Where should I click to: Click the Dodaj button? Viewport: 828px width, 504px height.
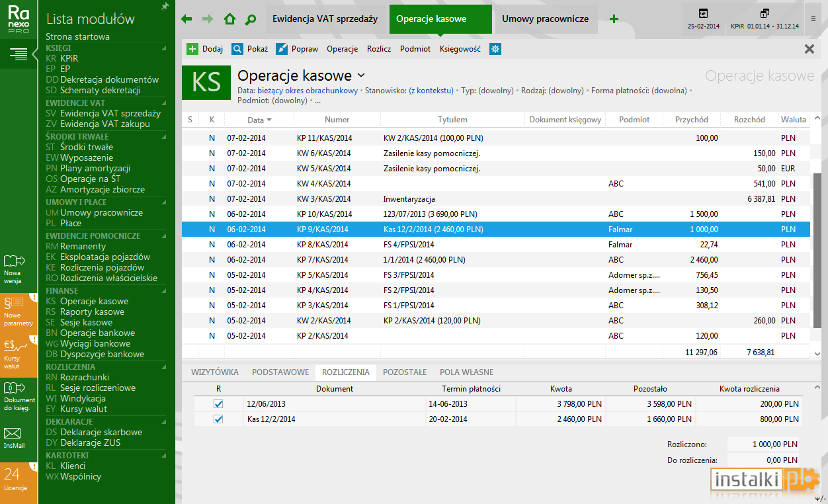point(205,49)
